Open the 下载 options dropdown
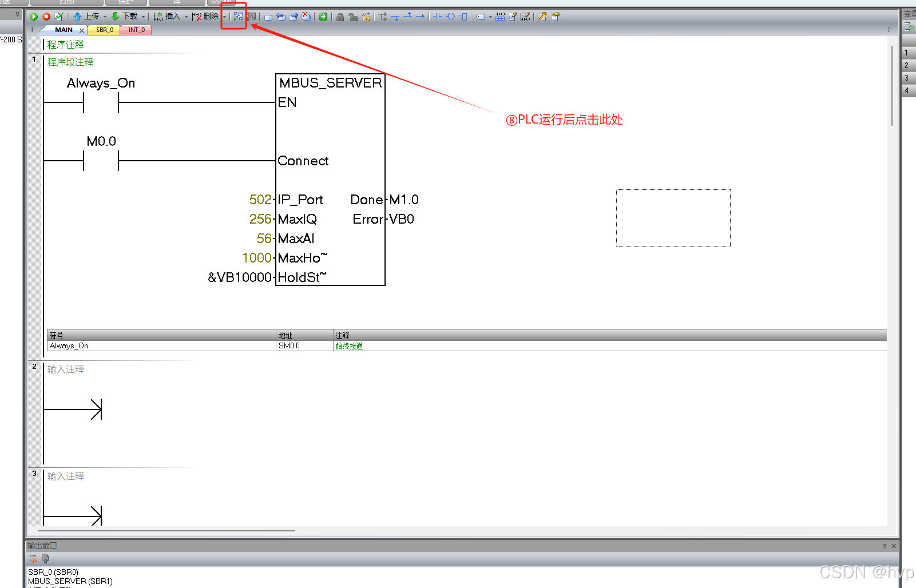The height and width of the screenshot is (588, 916). 143,16
